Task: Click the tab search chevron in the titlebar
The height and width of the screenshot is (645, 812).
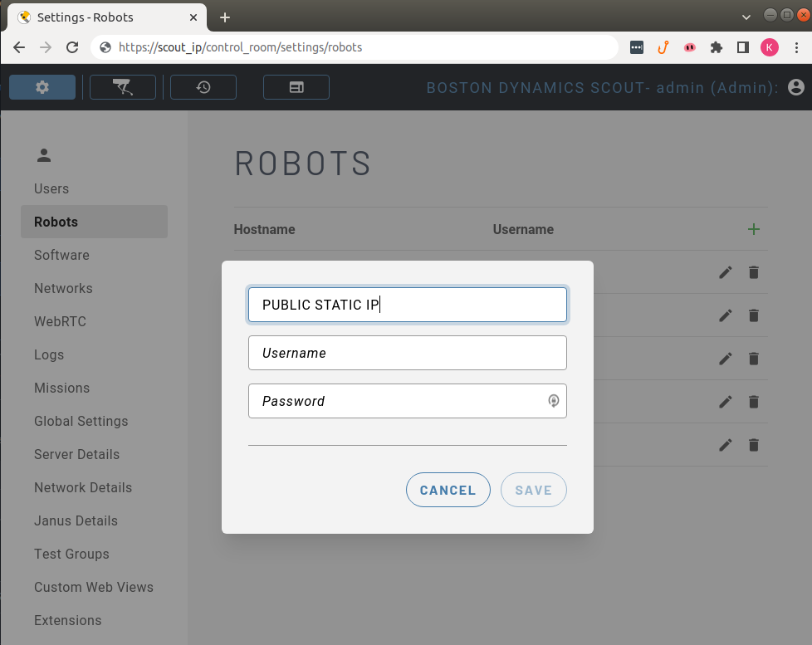Action: (x=746, y=16)
